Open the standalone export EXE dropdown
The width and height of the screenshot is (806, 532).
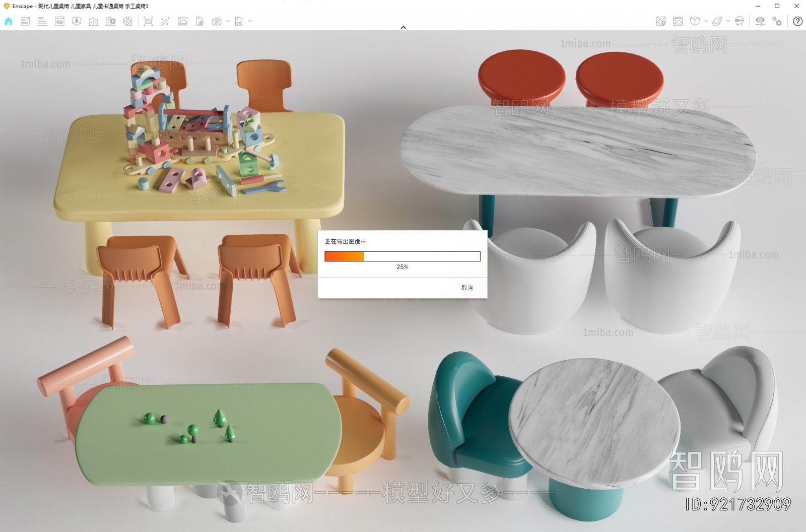pos(248,21)
